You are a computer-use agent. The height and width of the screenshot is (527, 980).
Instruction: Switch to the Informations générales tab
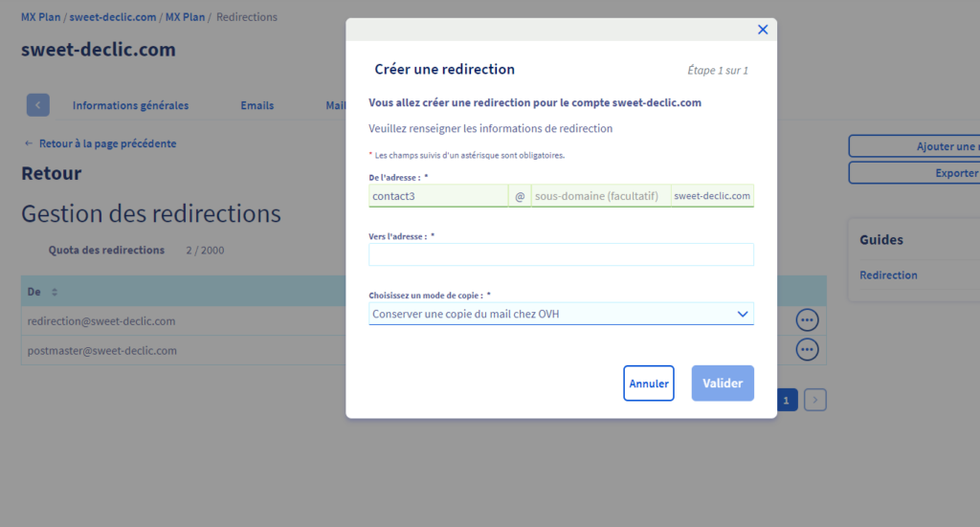click(130, 105)
